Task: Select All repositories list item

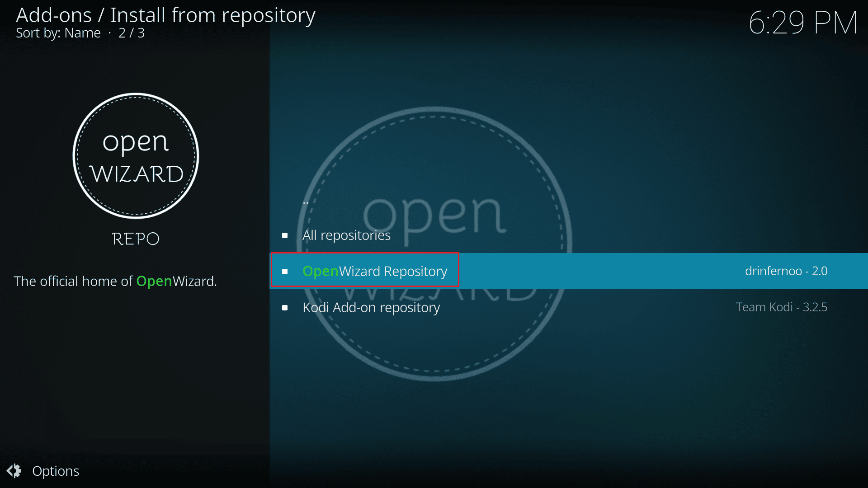Action: pos(346,235)
